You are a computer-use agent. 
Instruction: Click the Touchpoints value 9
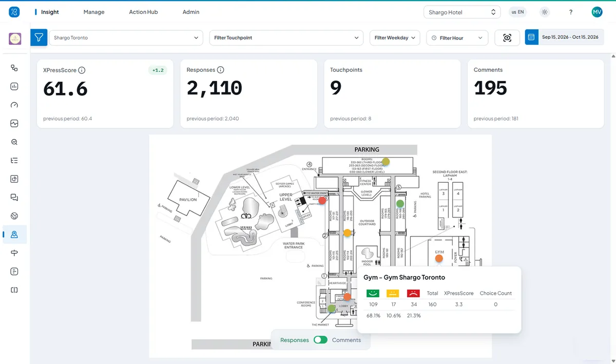pyautogui.click(x=336, y=89)
